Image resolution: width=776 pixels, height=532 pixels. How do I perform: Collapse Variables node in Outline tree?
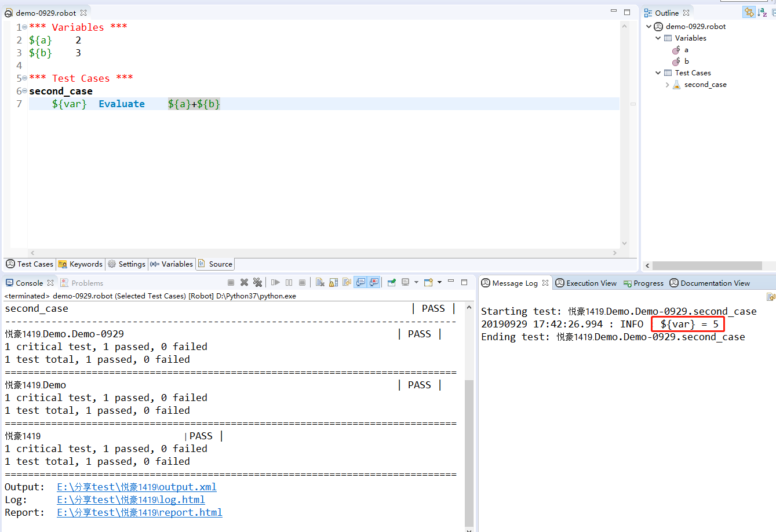(x=658, y=38)
